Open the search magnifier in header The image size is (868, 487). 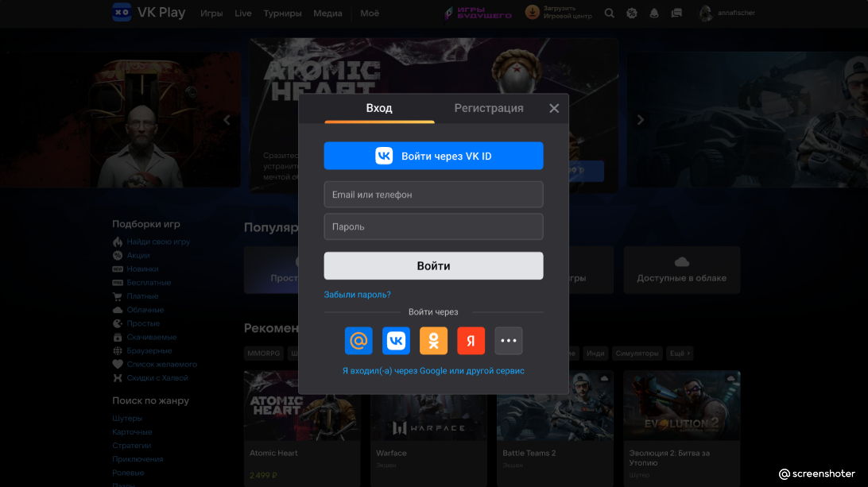[609, 13]
